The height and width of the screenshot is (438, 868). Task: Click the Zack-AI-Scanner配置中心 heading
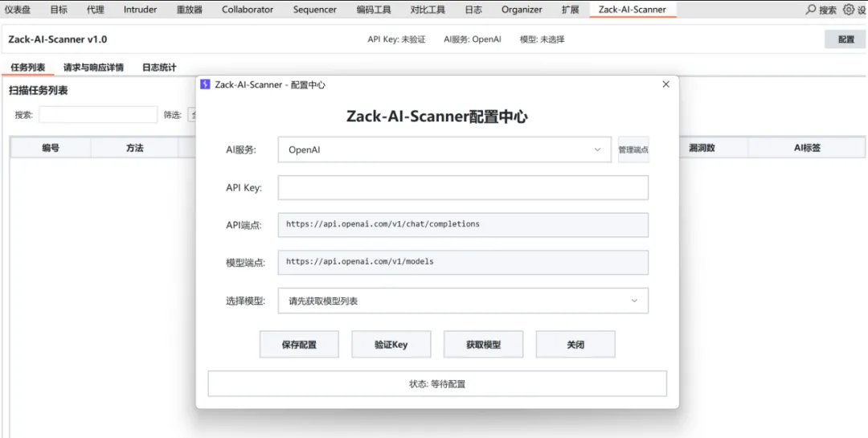(436, 117)
